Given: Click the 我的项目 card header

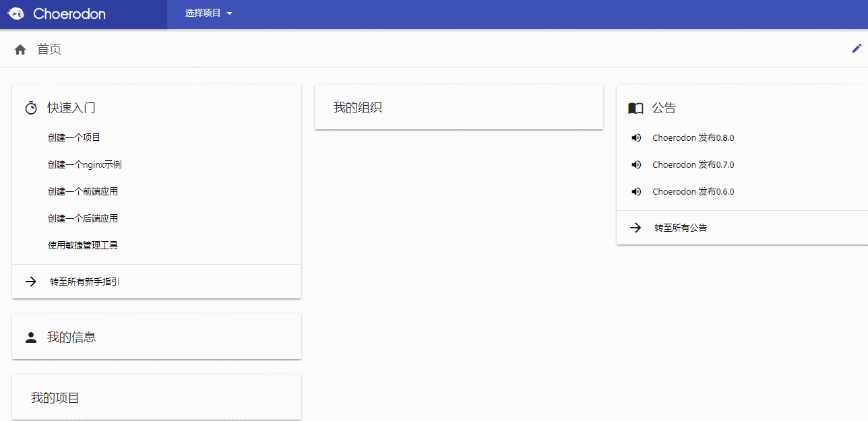Looking at the screenshot, I should (55, 398).
